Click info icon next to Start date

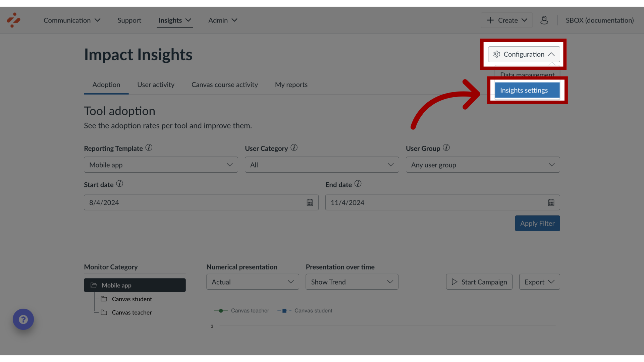coord(119,184)
